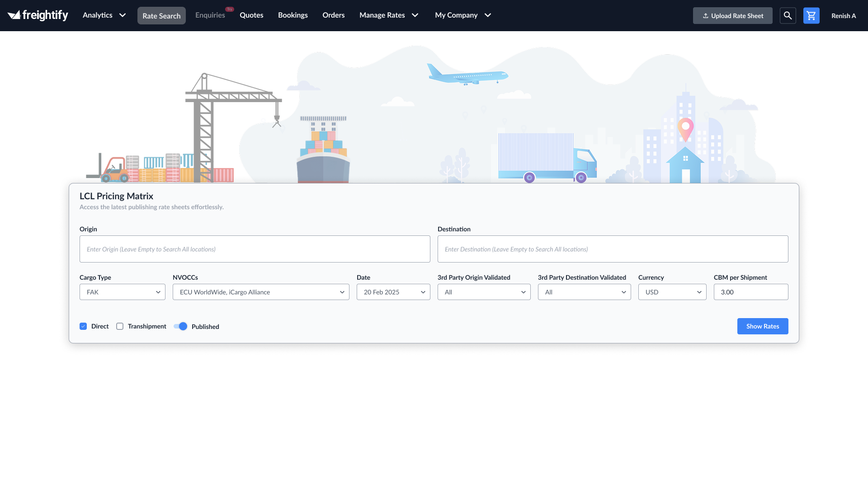This screenshot has width=868, height=488.
Task: Expand the NVOCCs dropdown
Action: coord(261,292)
